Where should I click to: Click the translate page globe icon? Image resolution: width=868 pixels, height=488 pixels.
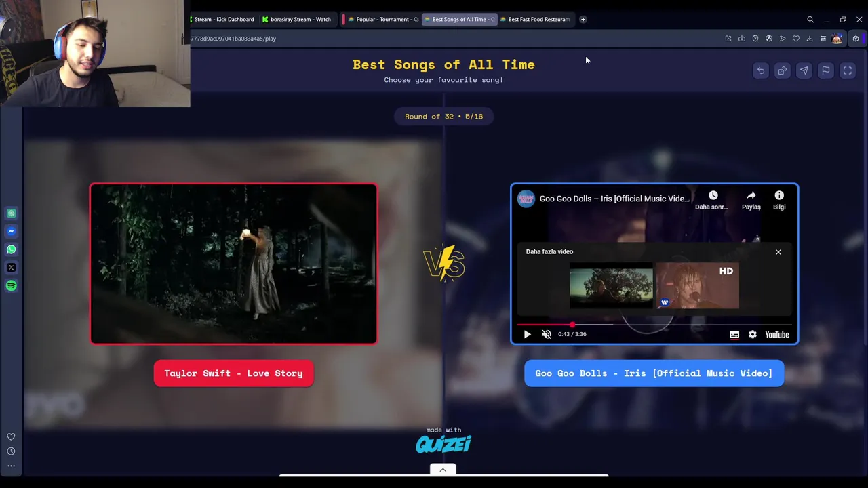coord(769,39)
